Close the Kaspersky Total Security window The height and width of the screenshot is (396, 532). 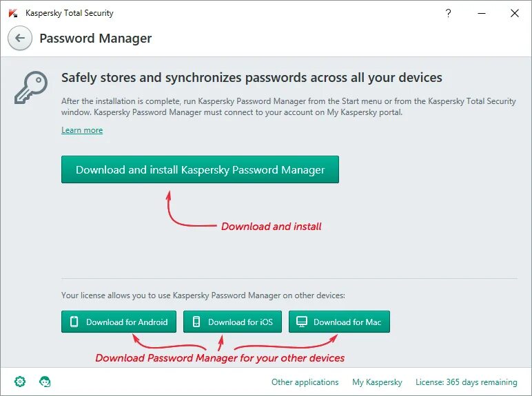point(515,13)
